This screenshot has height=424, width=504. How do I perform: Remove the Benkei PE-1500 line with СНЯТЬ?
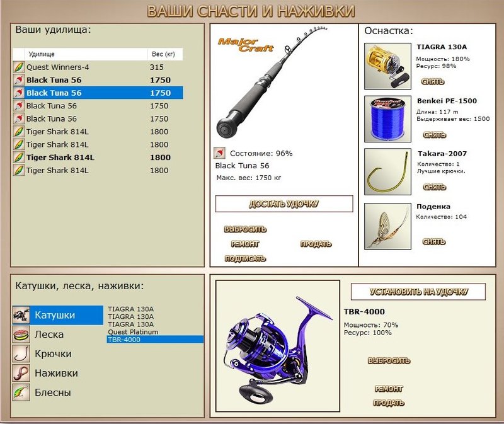click(434, 135)
